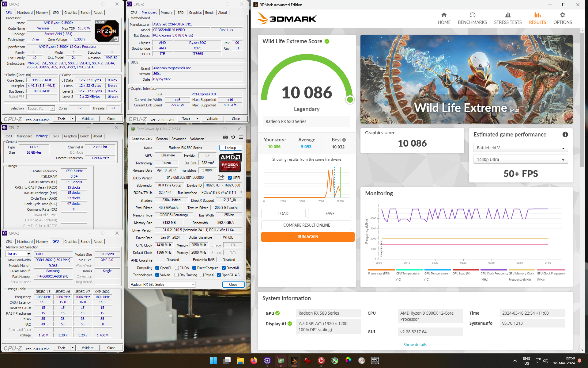588x368 pixels.
Task: Select About tab in CPU-Z Mainboard window
Action: click(223, 13)
